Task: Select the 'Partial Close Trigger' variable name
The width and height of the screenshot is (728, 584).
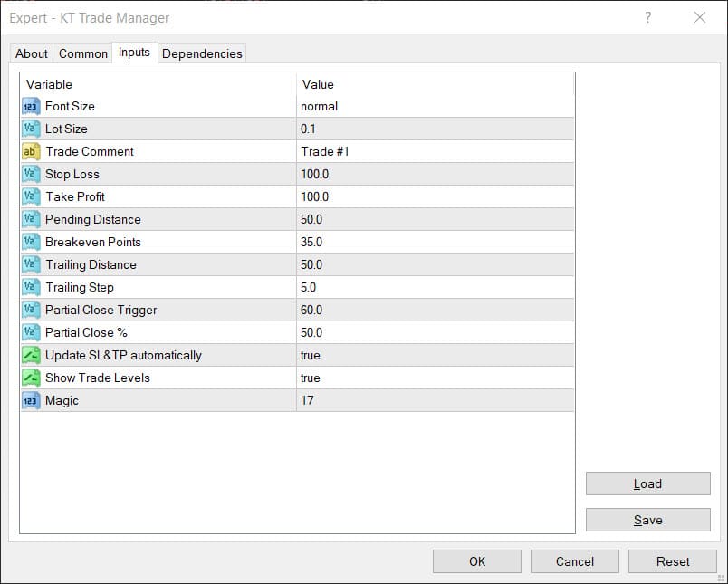Action: (x=101, y=310)
